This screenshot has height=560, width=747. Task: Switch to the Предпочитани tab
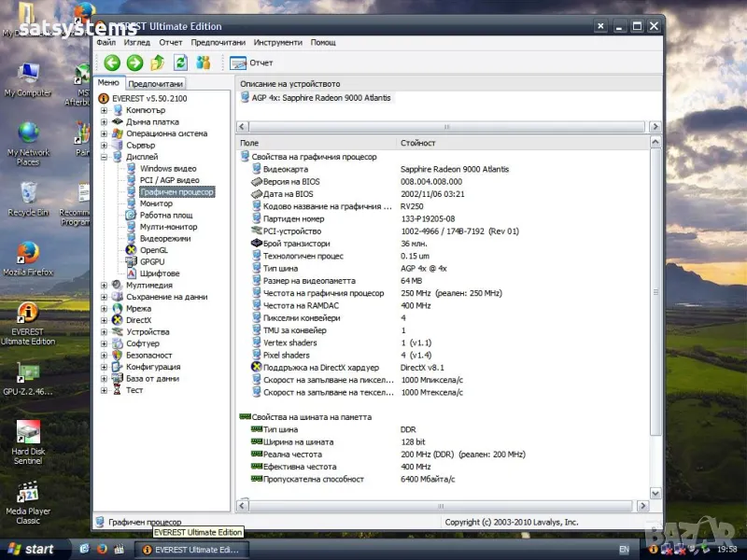pos(155,84)
